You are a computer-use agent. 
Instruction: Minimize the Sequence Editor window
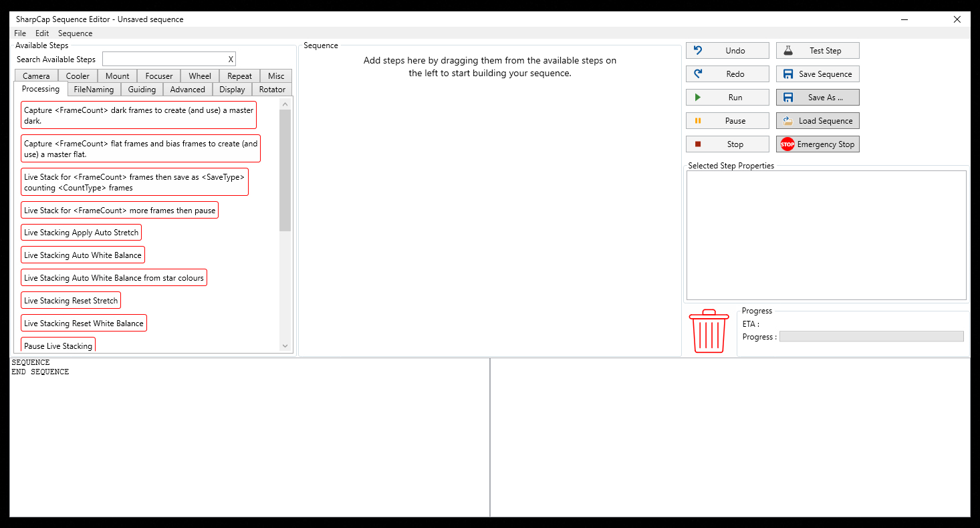tap(904, 19)
